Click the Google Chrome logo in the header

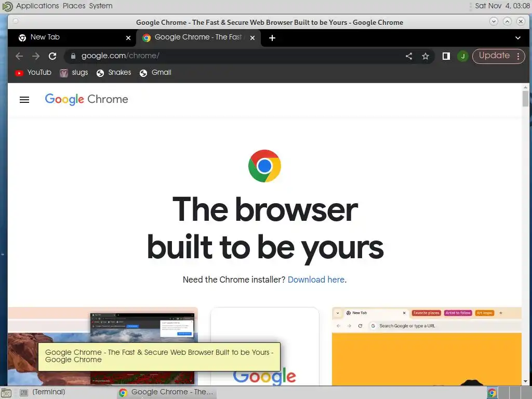[x=87, y=99]
